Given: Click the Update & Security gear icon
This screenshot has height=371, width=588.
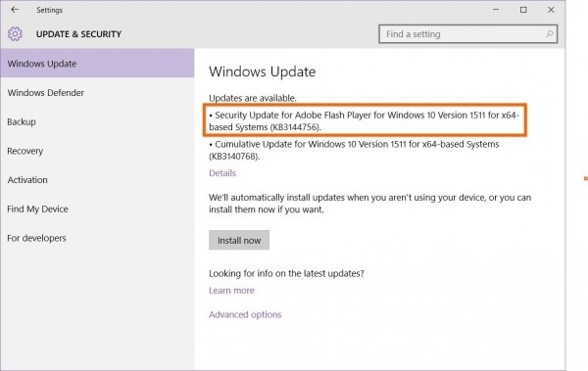Looking at the screenshot, I should [x=15, y=34].
